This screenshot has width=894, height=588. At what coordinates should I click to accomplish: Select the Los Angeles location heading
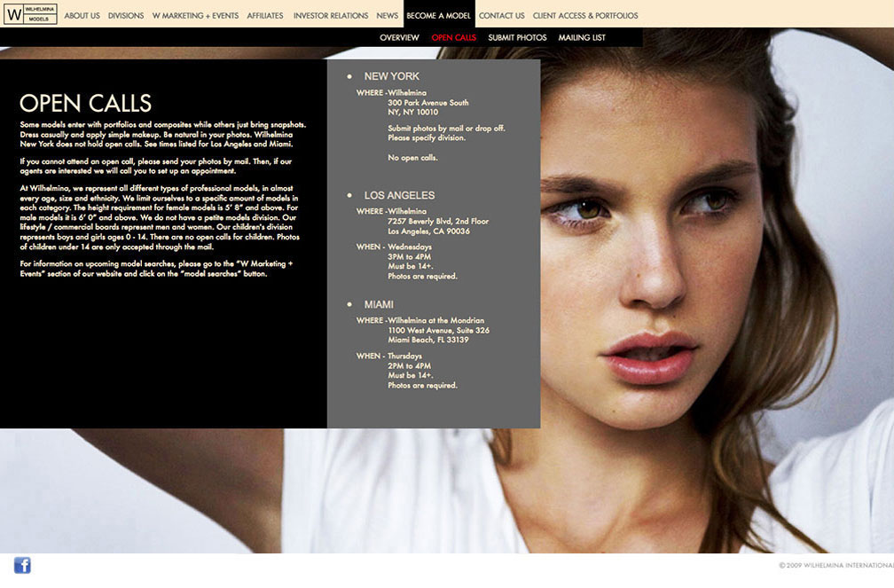(x=399, y=195)
